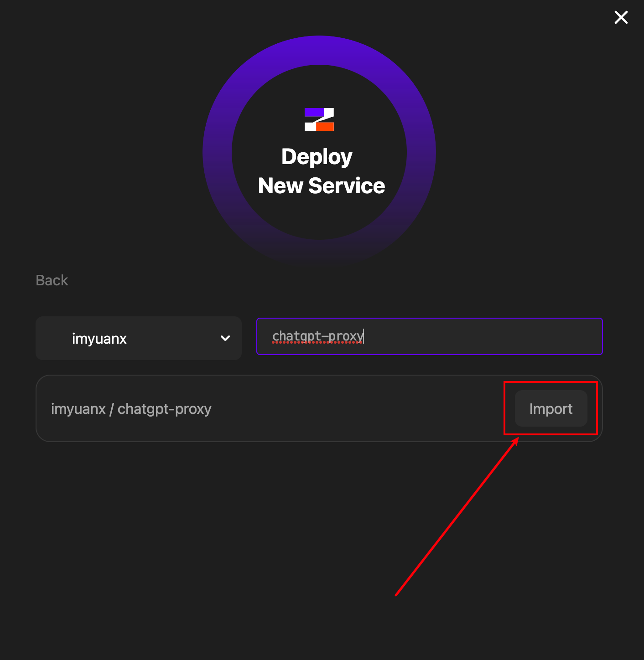Focus the chatgpt-proxy search field
The image size is (644, 660).
(x=430, y=336)
